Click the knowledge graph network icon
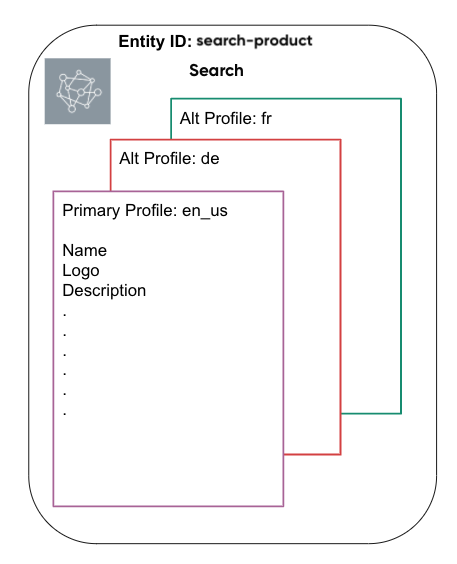457x564 pixels. (79, 91)
